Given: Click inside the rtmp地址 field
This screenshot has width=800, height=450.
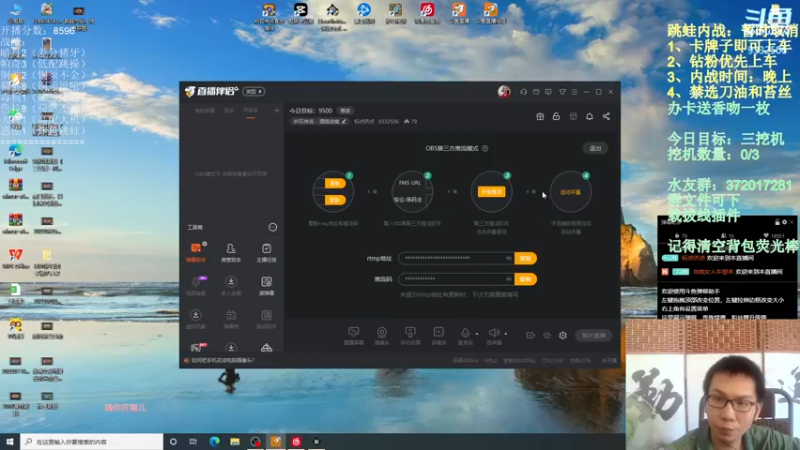Looking at the screenshot, I should click(x=456, y=258).
